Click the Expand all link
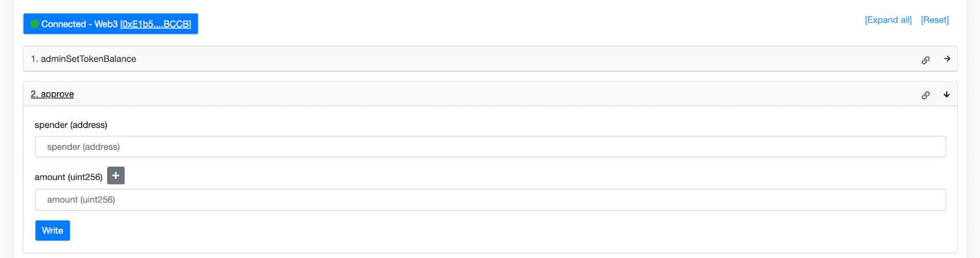The image size is (980, 258). [x=888, y=20]
